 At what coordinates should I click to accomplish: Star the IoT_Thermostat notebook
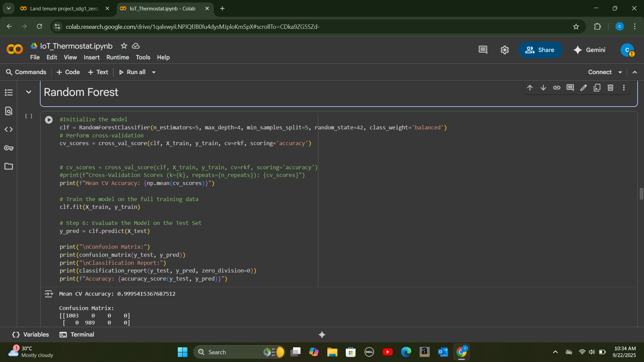point(124,46)
